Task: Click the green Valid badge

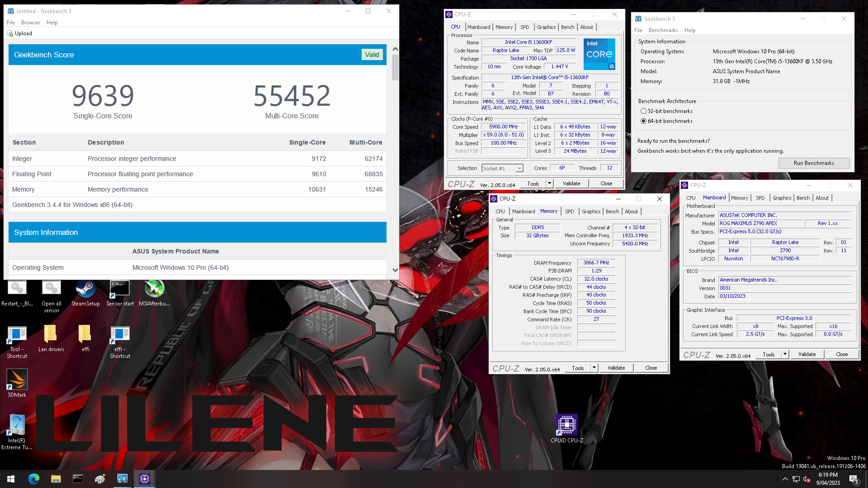Action: coord(372,55)
